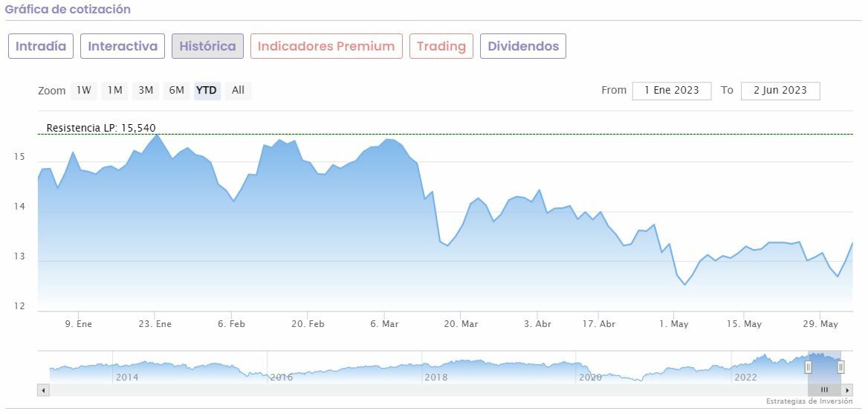Open Estrategias de Inversión credit link

point(809,401)
